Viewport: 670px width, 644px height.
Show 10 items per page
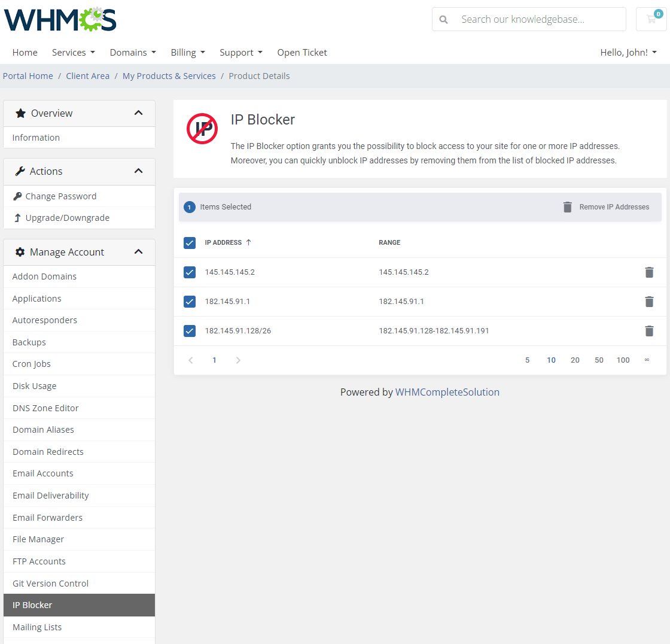click(x=551, y=360)
